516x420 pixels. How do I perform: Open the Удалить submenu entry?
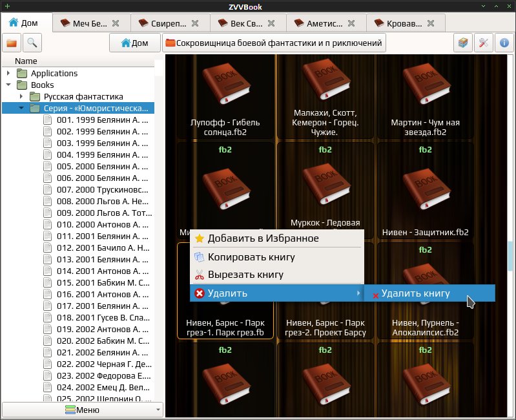click(277, 293)
